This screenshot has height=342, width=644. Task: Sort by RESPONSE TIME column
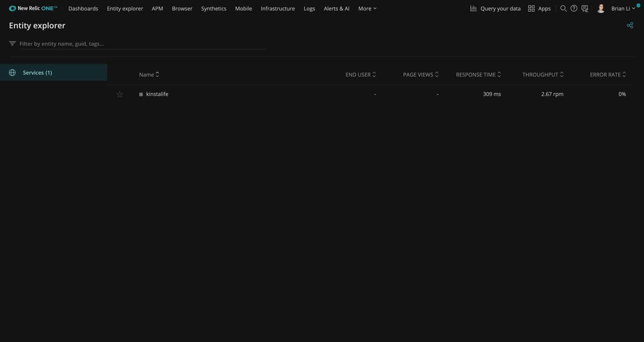478,75
